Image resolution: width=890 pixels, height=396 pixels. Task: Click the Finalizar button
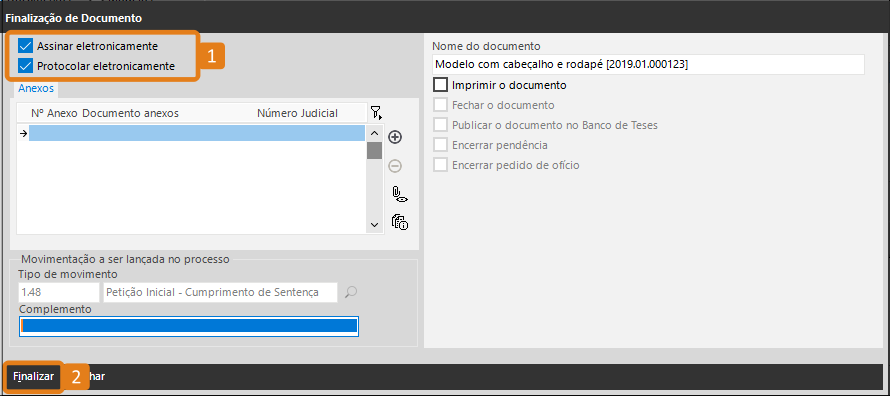[x=33, y=376]
